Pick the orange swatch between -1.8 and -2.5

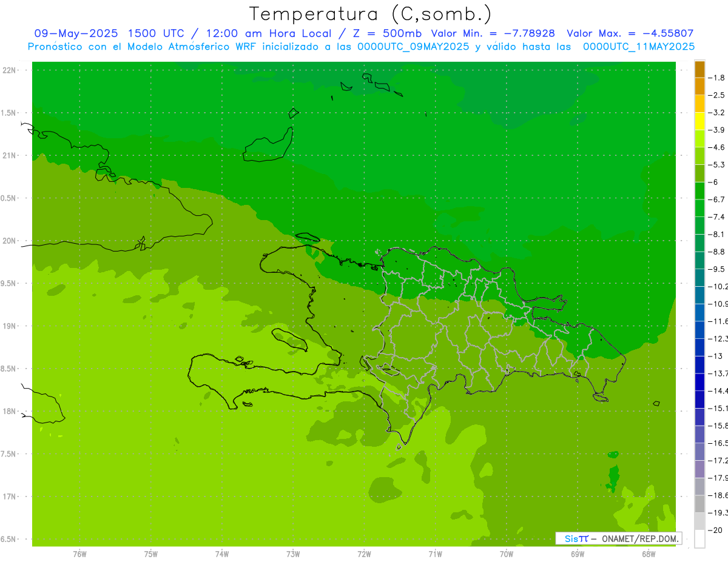pos(699,87)
